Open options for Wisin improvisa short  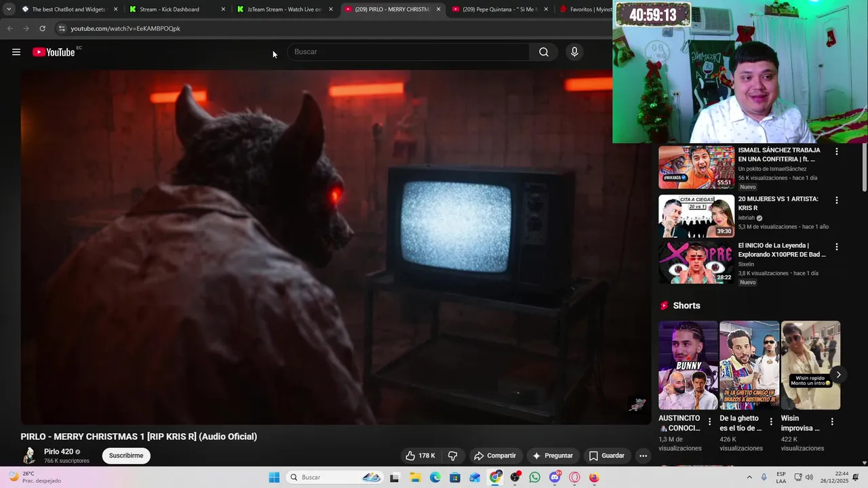click(832, 422)
